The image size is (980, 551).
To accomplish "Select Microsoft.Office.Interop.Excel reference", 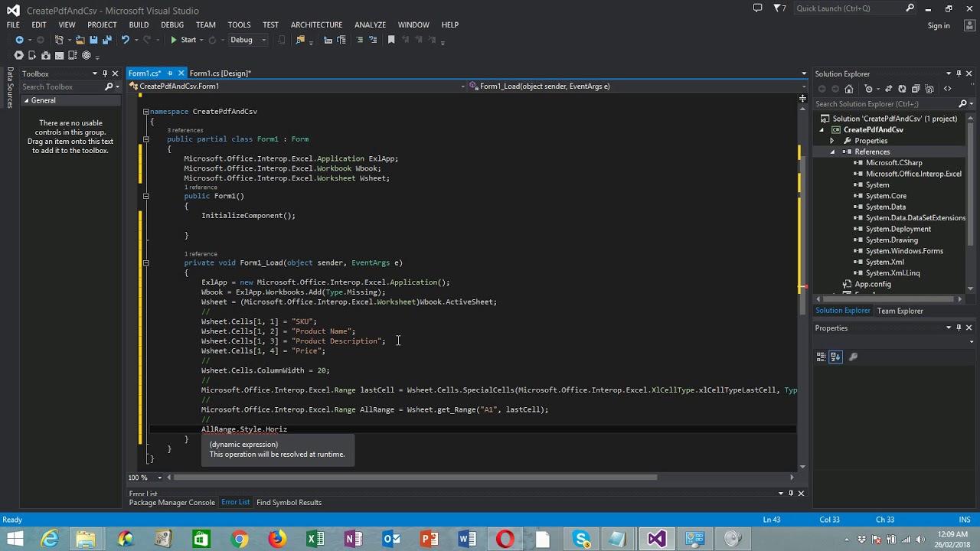I will pos(913,174).
